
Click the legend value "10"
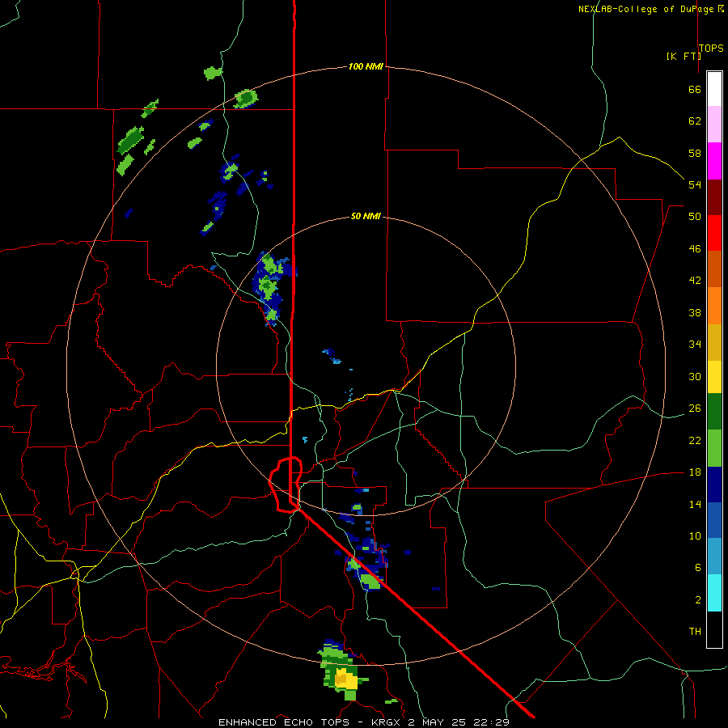(x=695, y=535)
